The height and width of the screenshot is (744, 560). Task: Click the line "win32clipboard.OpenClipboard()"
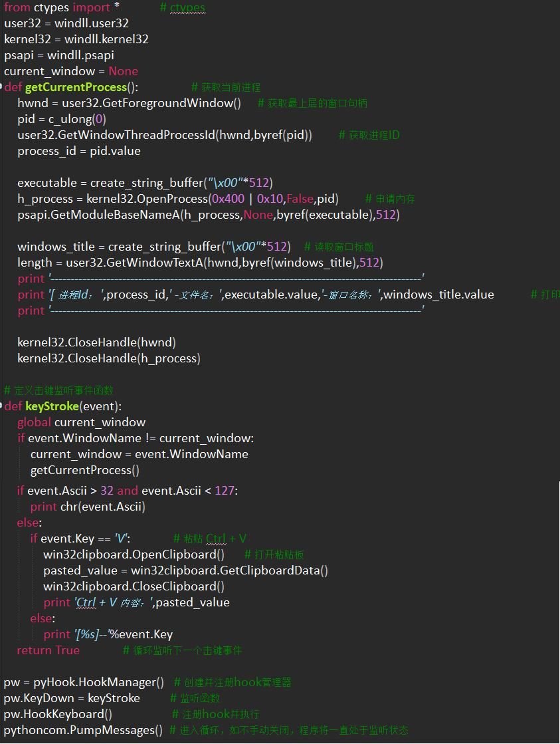coord(134,555)
